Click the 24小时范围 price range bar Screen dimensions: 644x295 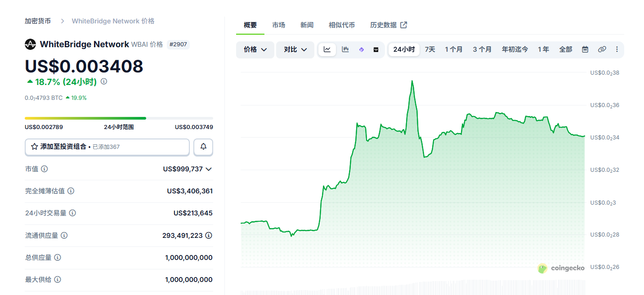coord(119,118)
